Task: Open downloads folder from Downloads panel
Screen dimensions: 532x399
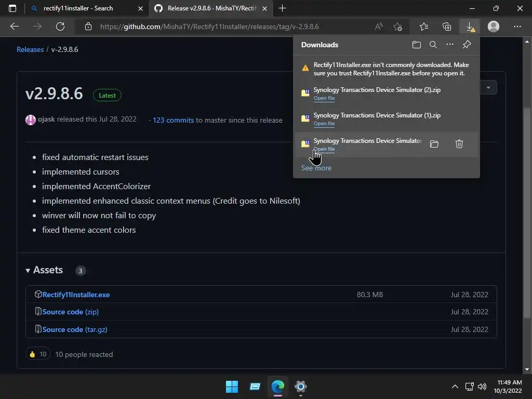Action: click(416, 45)
